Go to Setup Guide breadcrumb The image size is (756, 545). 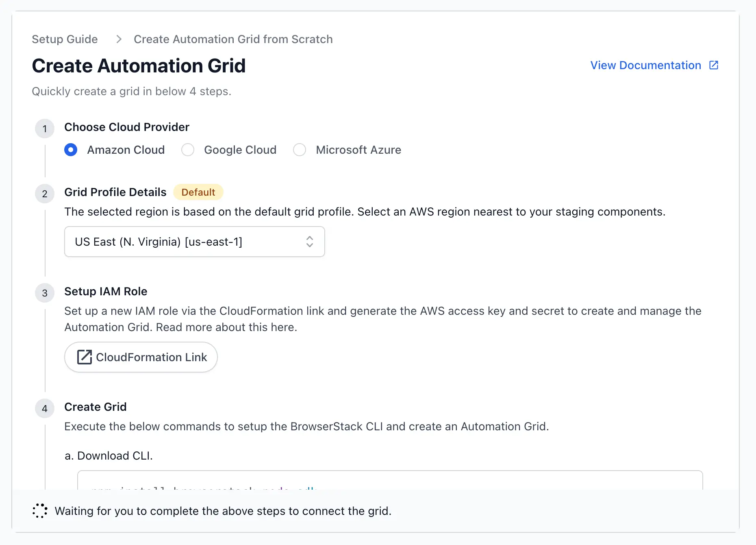pos(65,39)
